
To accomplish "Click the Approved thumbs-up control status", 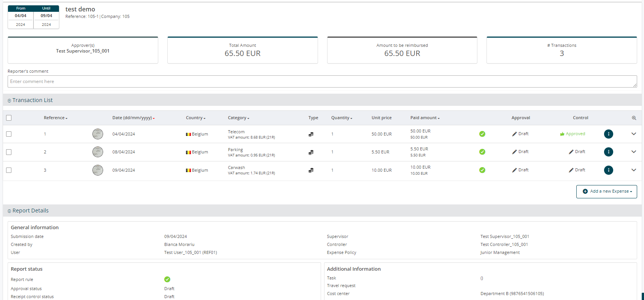I will click(x=572, y=134).
